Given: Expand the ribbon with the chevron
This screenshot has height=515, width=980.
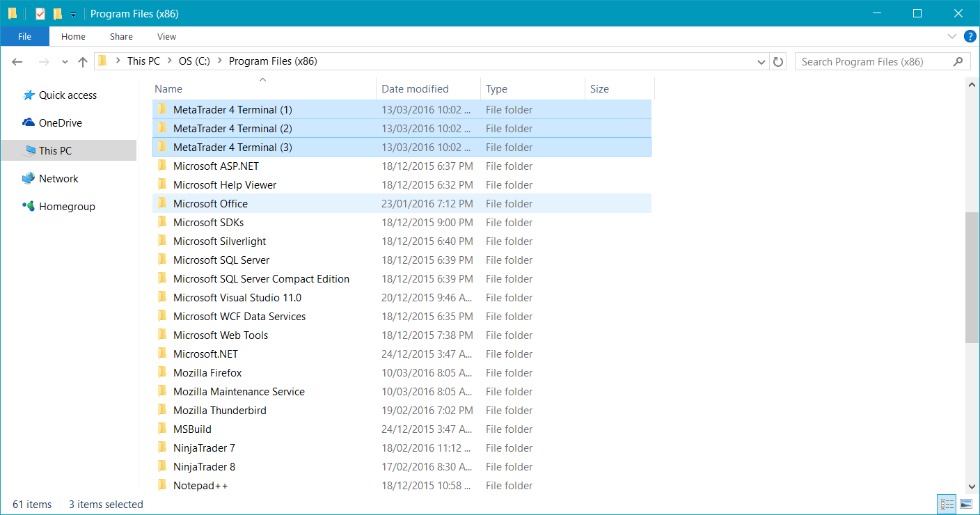Looking at the screenshot, I should click(952, 36).
